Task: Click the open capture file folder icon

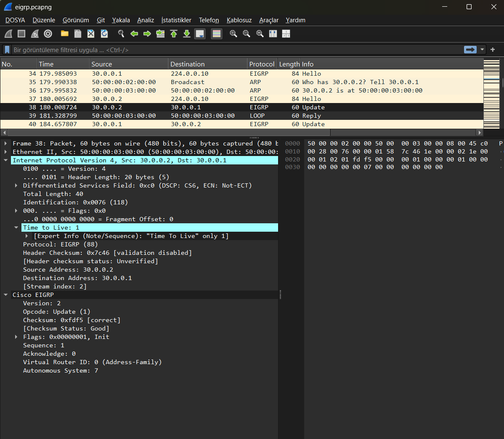Action: 65,34
